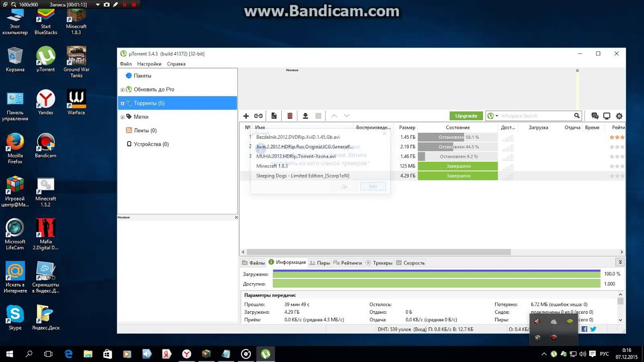Show hidden tray icons chevron

[x=543, y=354]
